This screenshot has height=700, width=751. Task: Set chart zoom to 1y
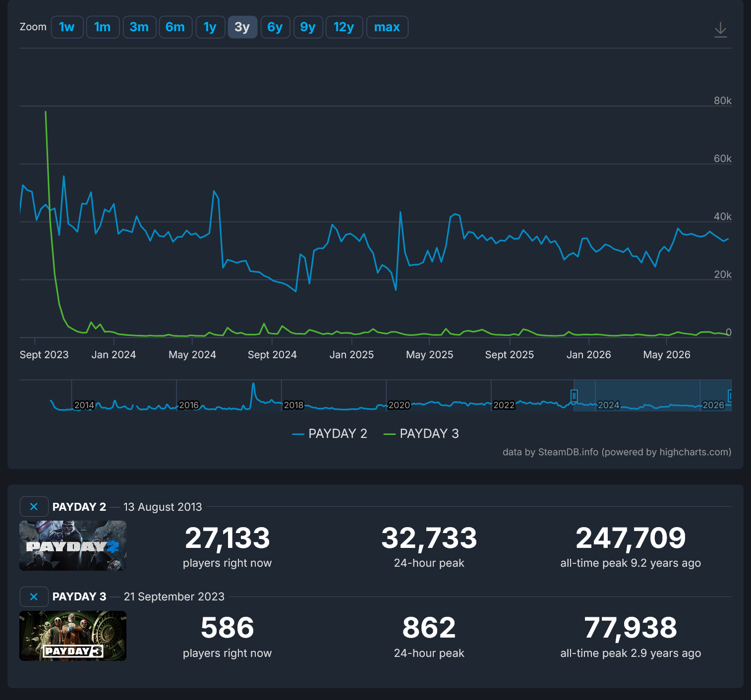pyautogui.click(x=210, y=27)
